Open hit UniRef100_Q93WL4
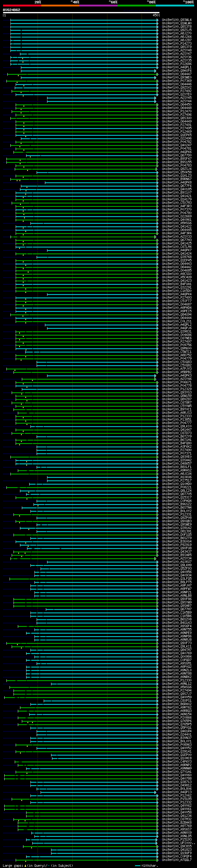Viewport: 197px width, 868px height. pyautogui.click(x=176, y=20)
